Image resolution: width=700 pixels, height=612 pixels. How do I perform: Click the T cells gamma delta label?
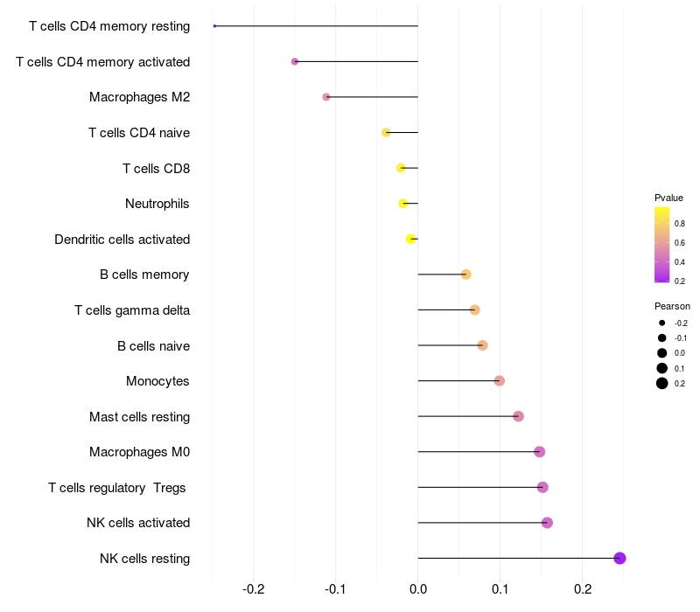tap(132, 310)
